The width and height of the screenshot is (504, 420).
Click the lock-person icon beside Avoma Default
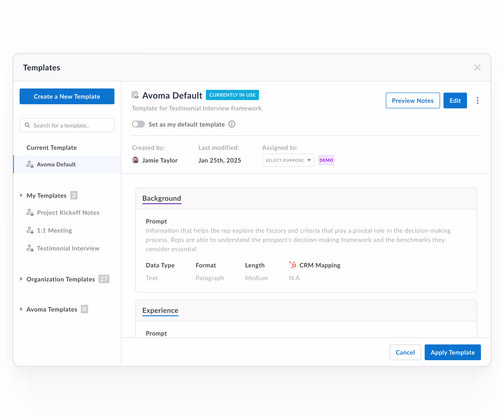click(x=30, y=164)
